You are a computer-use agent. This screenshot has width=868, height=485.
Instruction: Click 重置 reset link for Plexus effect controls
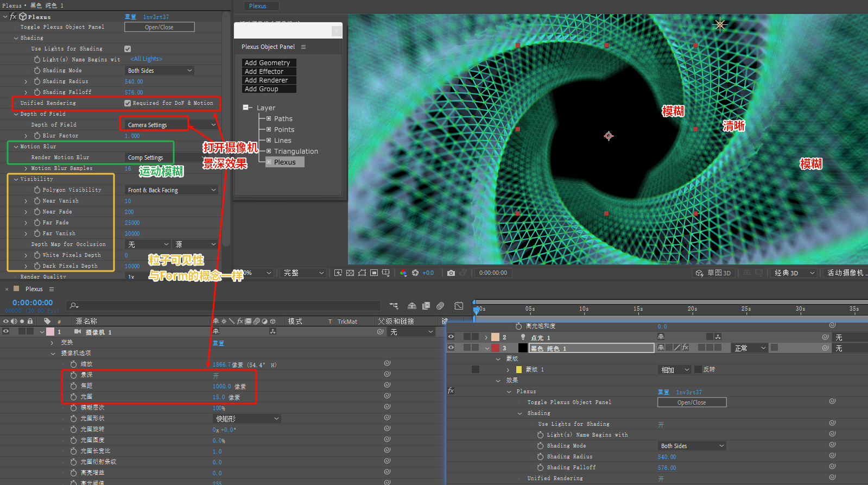click(130, 17)
